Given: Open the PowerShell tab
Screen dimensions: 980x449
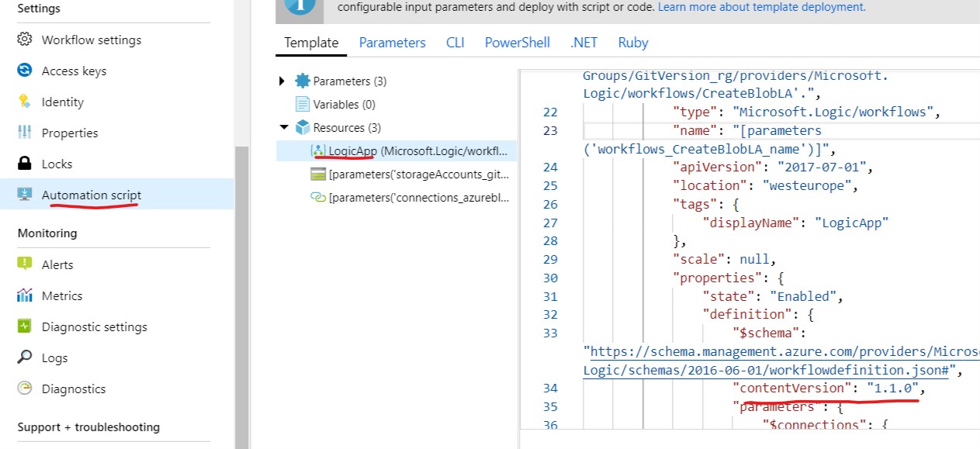Looking at the screenshot, I should click(x=518, y=43).
